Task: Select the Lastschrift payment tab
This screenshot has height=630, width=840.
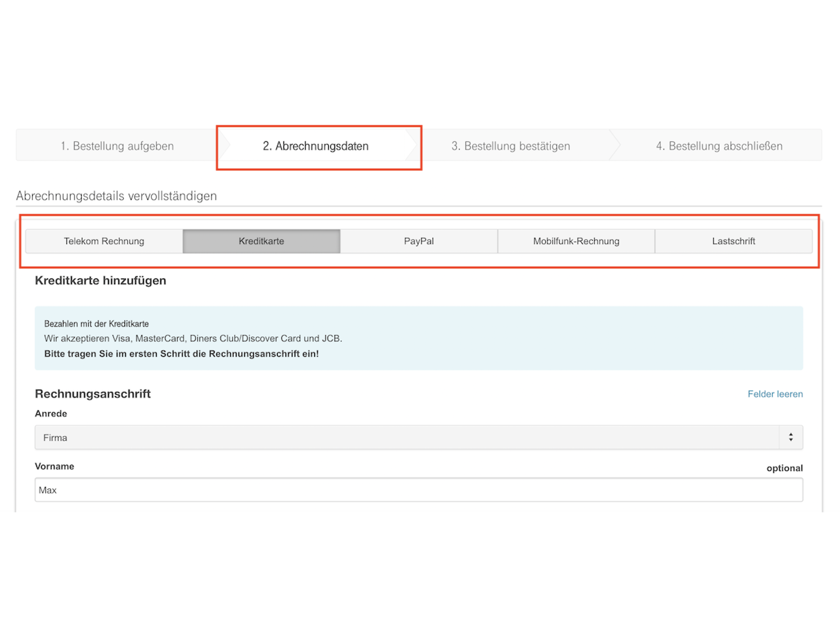Action: (x=733, y=241)
